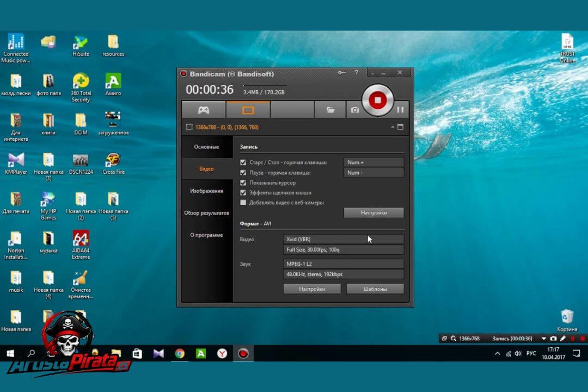This screenshot has height=392, width=588.
Task: Open Amigo browser from taskbar
Action: tap(201, 353)
